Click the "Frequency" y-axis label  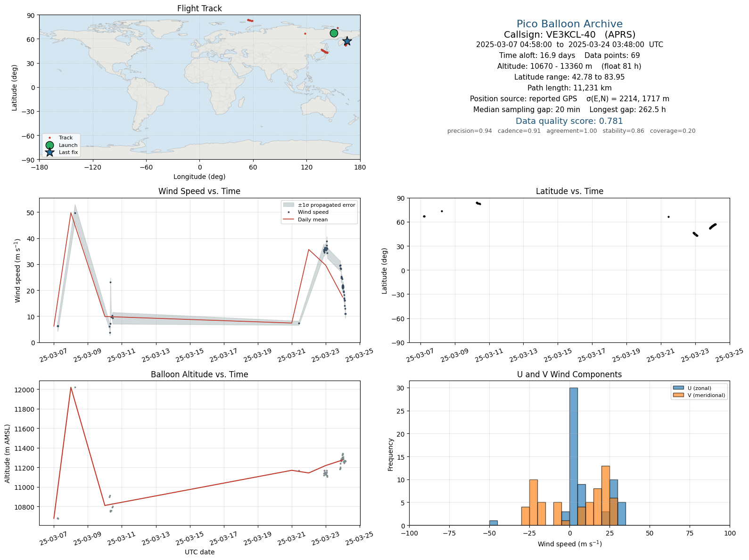coord(390,454)
